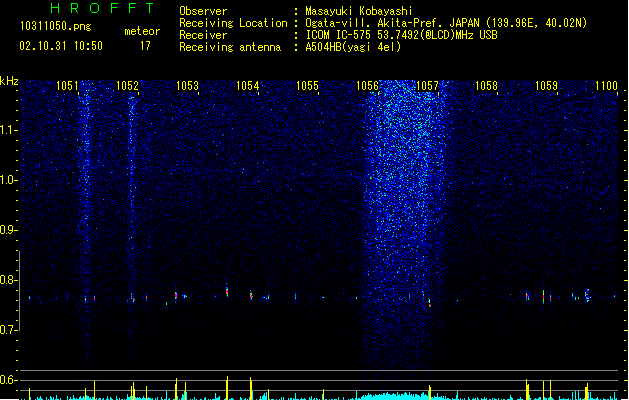Click the 1057 time marker
The image size is (629, 400).
428,86
